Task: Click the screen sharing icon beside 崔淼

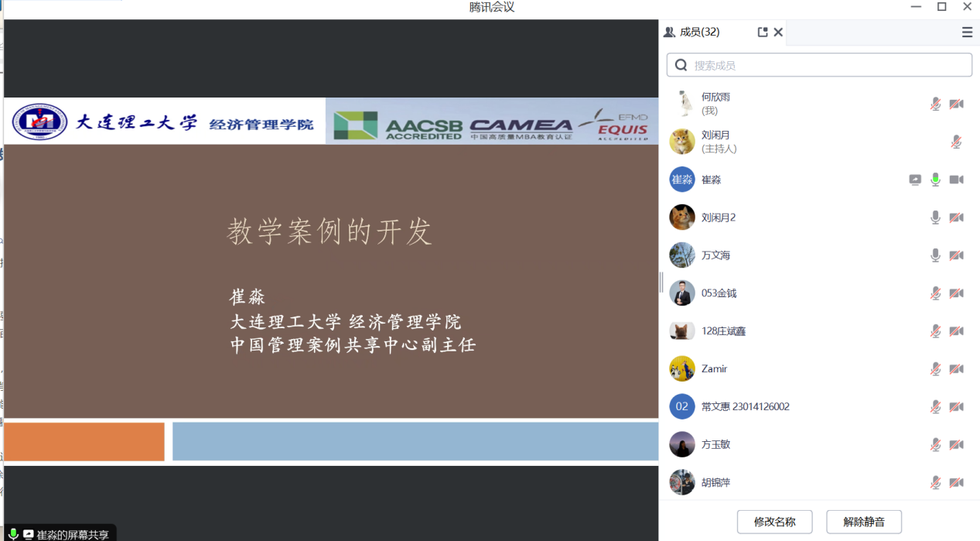Action: click(x=915, y=180)
